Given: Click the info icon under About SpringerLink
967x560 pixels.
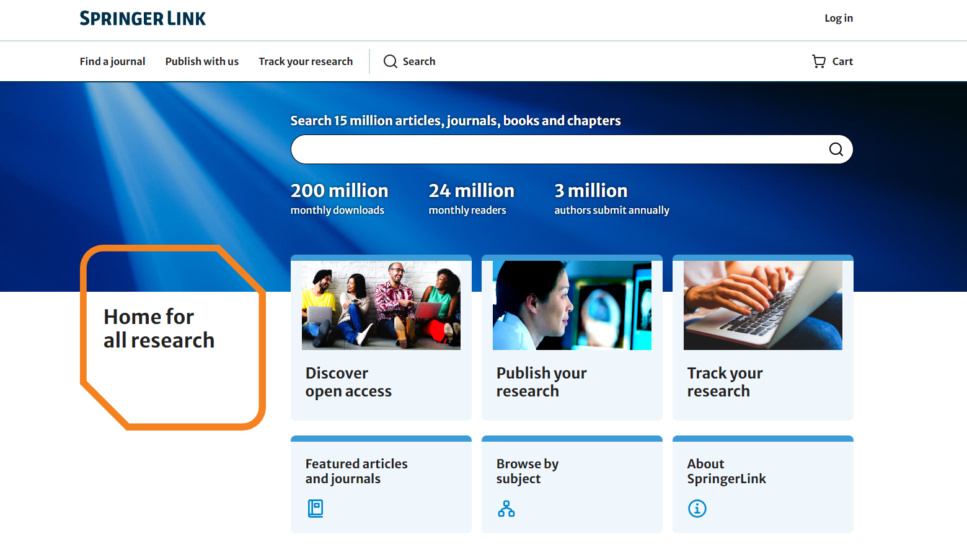Looking at the screenshot, I should (x=697, y=509).
